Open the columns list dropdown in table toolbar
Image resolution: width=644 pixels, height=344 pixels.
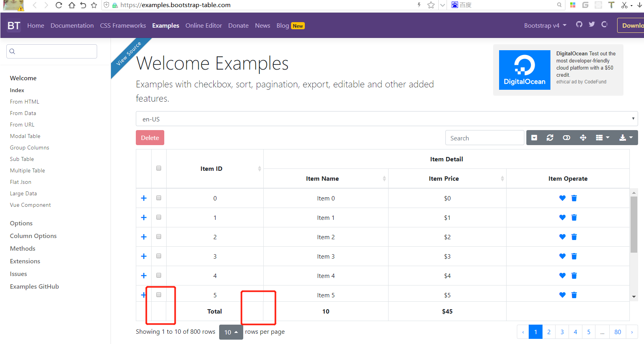click(x=603, y=138)
